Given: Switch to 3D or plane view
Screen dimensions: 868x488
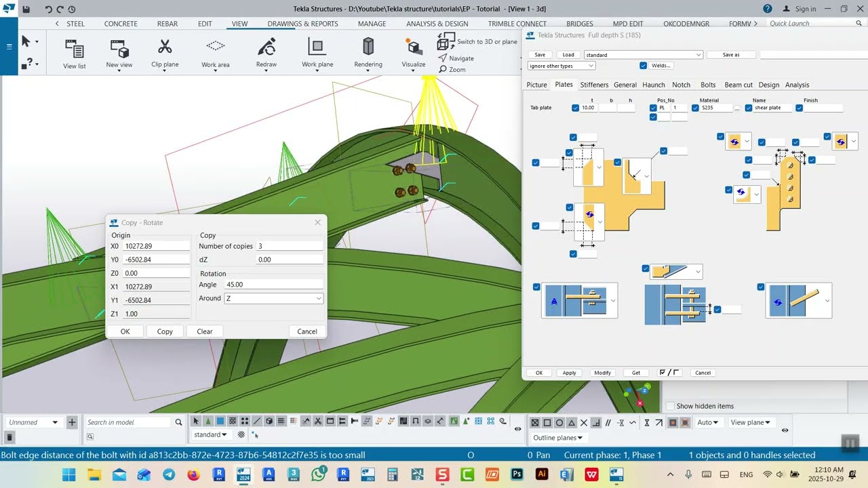Looking at the screenshot, I should (x=478, y=42).
